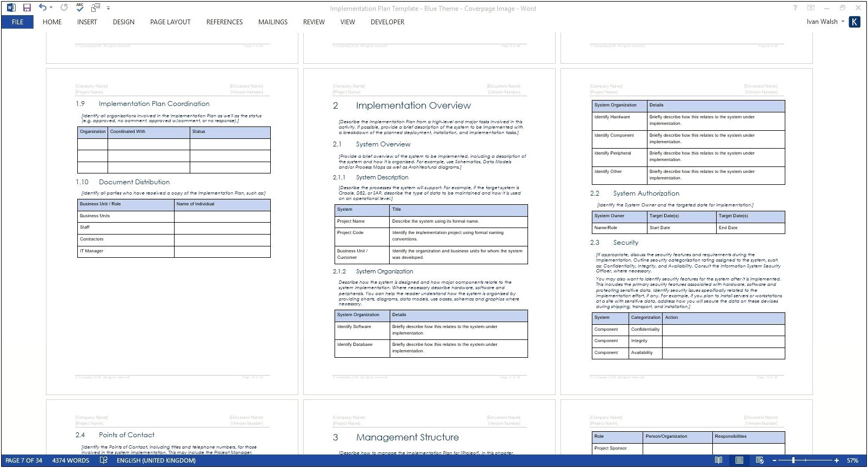Open the DESIGN ribbon tab

coord(124,22)
